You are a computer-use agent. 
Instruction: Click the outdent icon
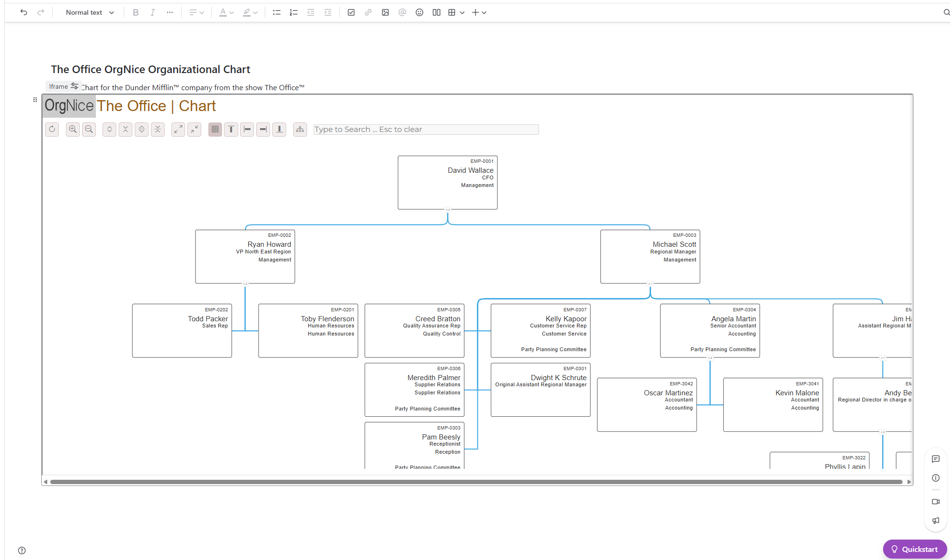[311, 12]
